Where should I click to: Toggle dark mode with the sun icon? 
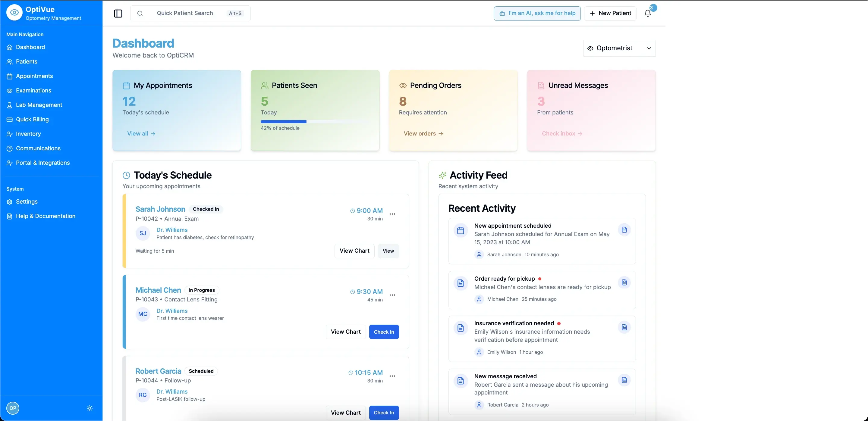pyautogui.click(x=89, y=408)
